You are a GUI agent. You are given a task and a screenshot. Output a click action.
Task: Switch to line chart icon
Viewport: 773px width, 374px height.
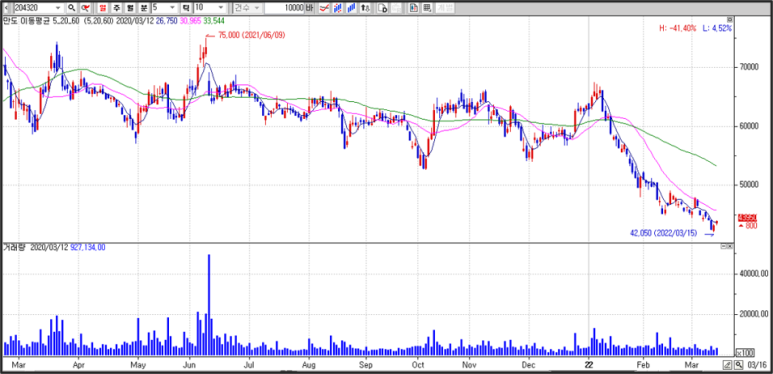coord(324,8)
